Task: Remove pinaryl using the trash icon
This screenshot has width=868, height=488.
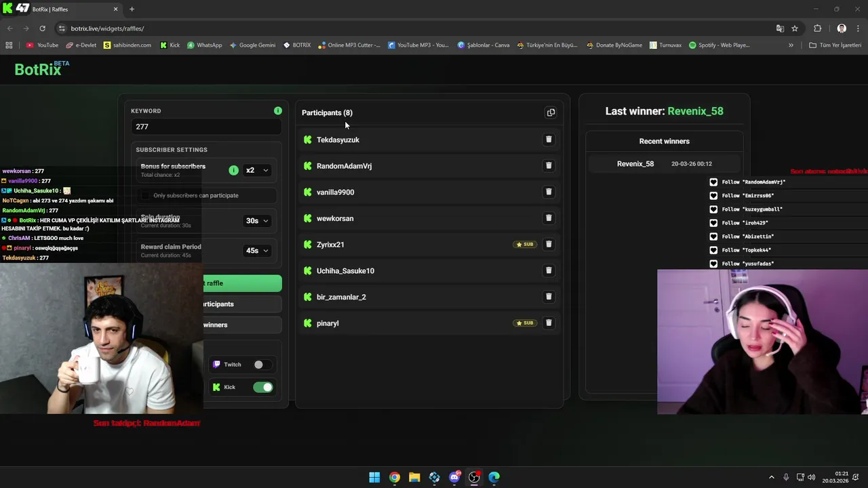Action: click(549, 323)
